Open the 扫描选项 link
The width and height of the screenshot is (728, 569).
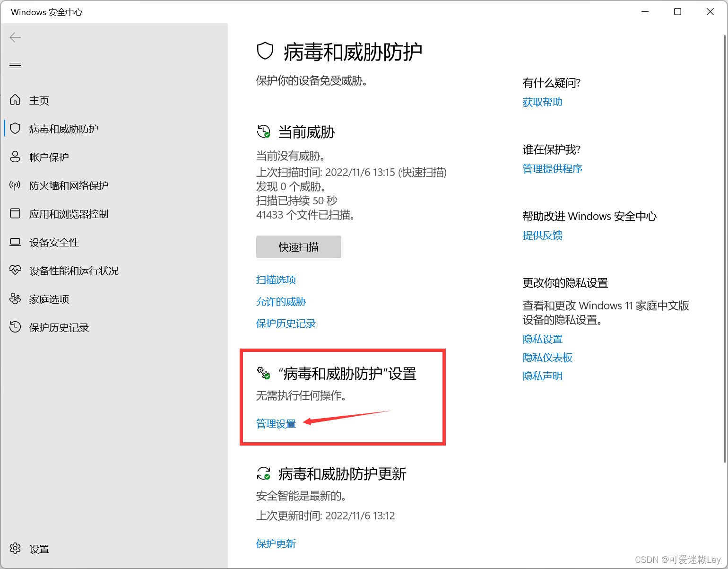pyautogui.click(x=276, y=280)
